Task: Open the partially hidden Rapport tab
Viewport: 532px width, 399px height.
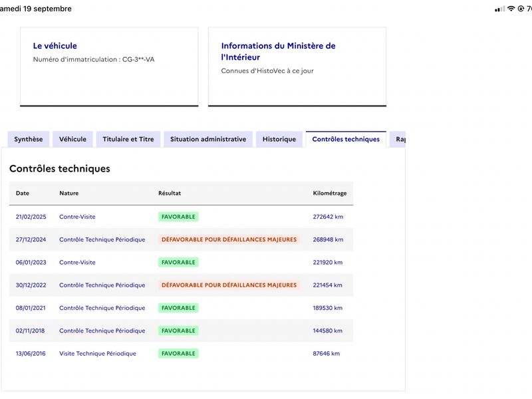Action: click(x=398, y=139)
